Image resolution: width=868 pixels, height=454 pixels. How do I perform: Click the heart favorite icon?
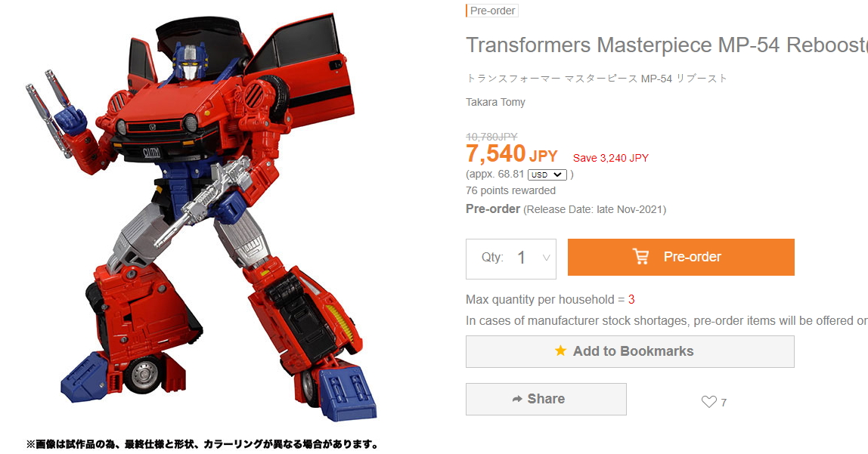coord(708,402)
